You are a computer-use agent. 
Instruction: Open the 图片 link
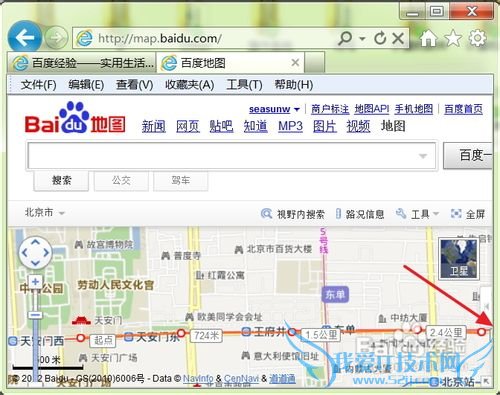coord(325,127)
